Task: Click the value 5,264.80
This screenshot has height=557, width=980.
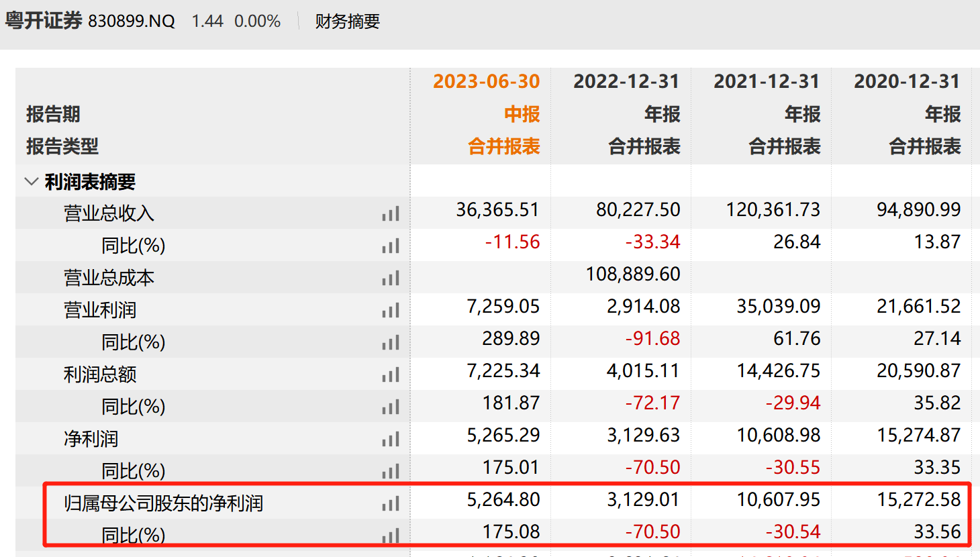Action: tap(503, 500)
